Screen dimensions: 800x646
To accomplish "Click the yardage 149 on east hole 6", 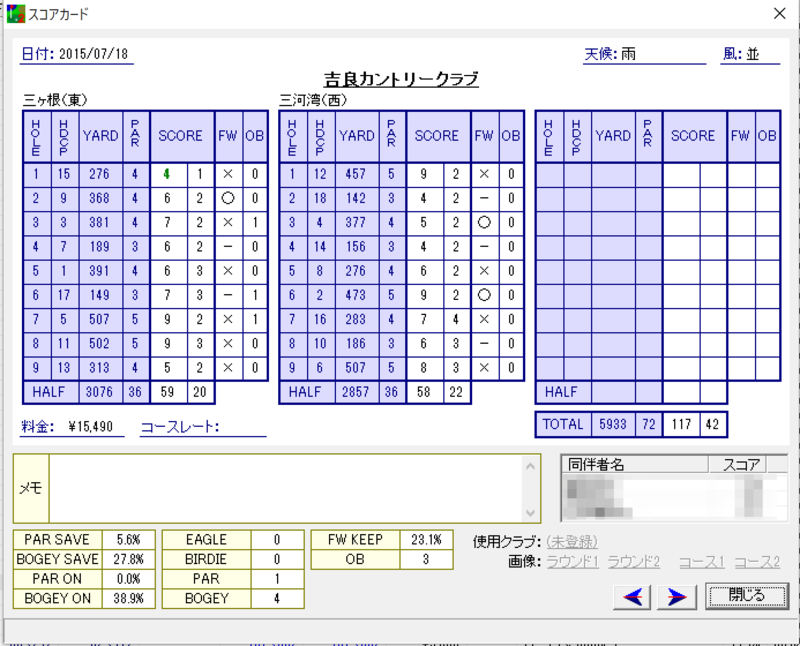I will click(100, 295).
